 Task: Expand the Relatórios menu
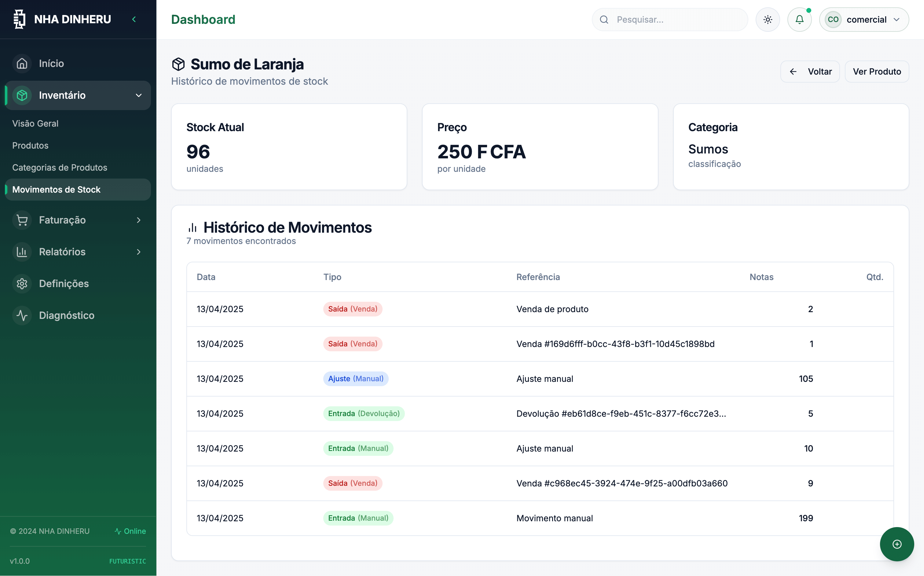point(138,252)
